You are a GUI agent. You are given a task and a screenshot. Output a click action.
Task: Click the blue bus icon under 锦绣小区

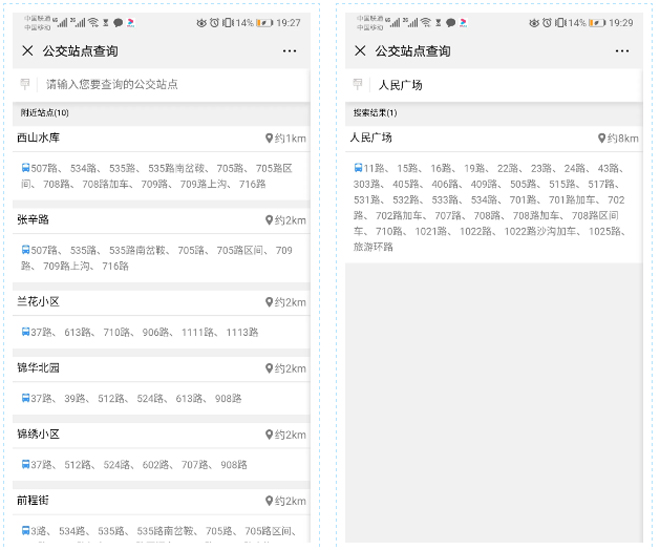[x=25, y=464]
